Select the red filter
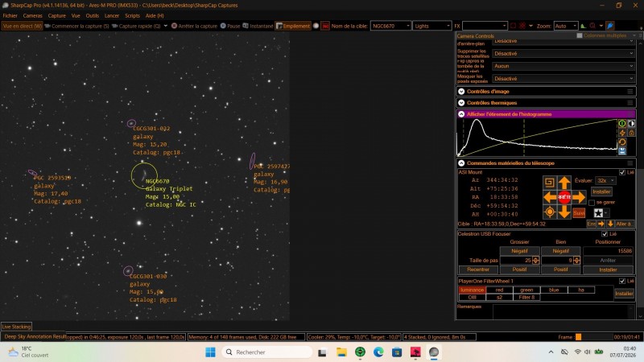 (499, 290)
